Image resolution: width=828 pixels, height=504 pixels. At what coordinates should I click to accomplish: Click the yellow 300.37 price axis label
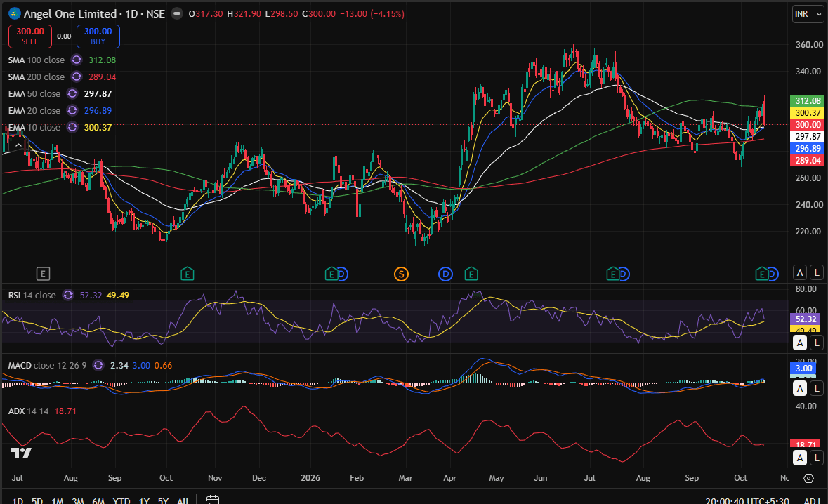click(x=808, y=113)
